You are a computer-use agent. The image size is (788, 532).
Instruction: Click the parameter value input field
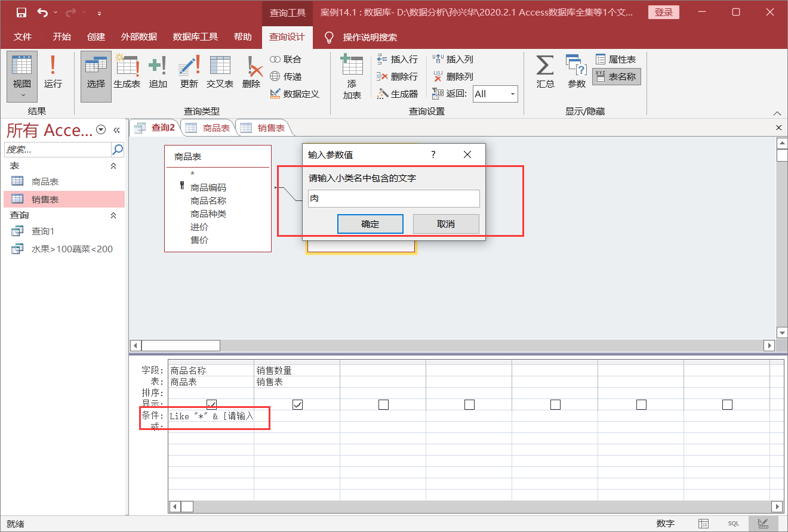[x=394, y=199]
